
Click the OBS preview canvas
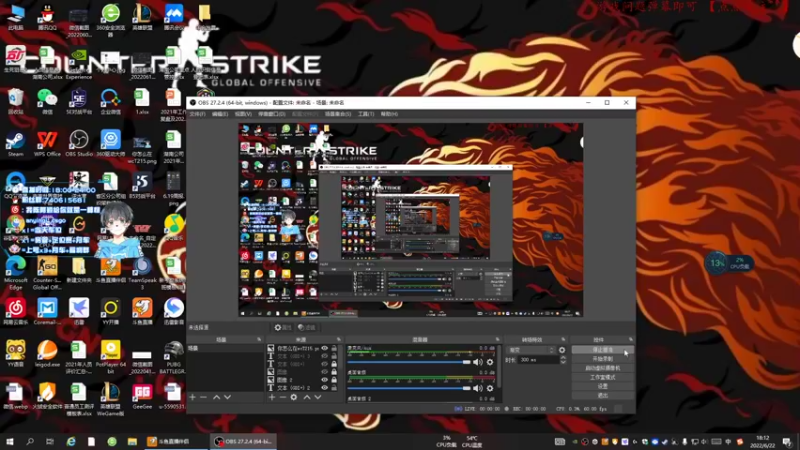click(x=410, y=220)
